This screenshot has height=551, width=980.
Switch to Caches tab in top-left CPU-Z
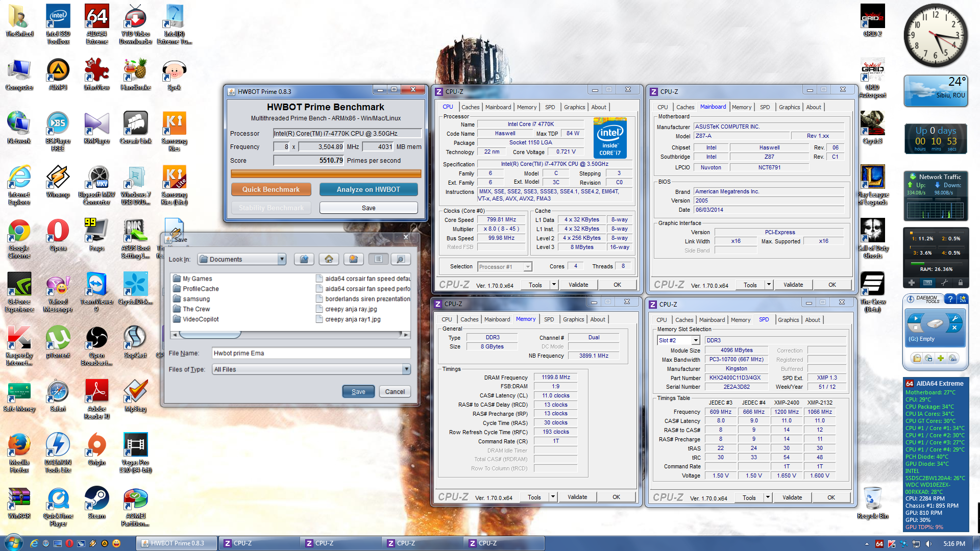pos(470,107)
